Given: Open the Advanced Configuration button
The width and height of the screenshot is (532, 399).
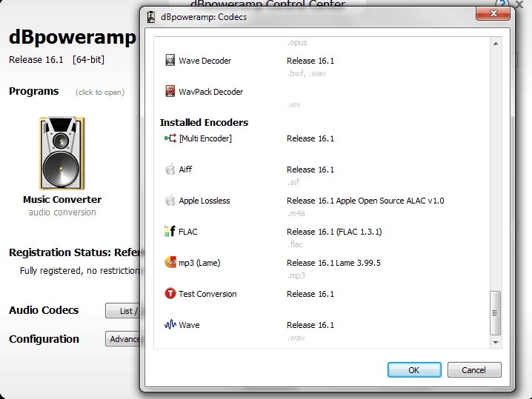Looking at the screenshot, I should click(x=123, y=338).
